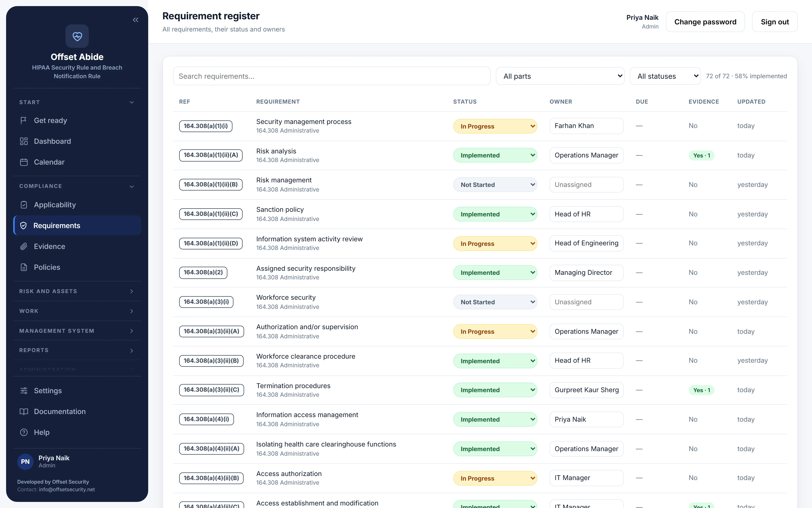The image size is (812, 508).
Task: Click the Evidence paperclip icon
Action: click(24, 246)
